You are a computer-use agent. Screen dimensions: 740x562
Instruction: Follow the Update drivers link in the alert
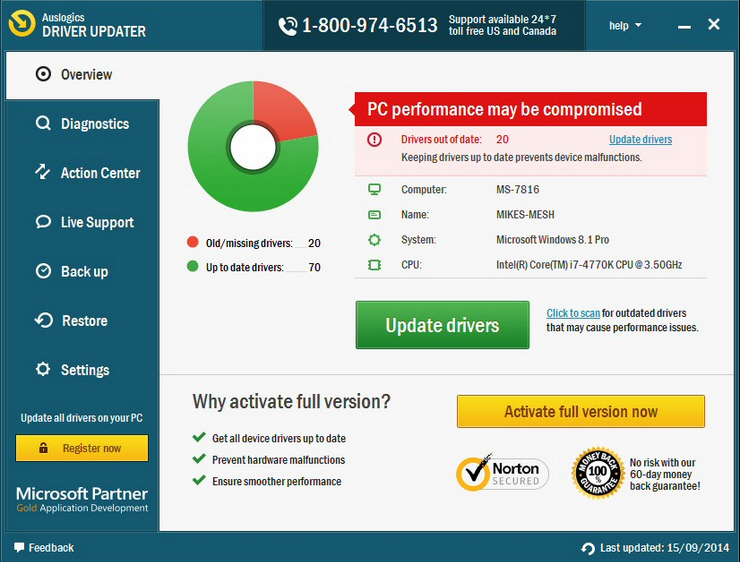[640, 139]
